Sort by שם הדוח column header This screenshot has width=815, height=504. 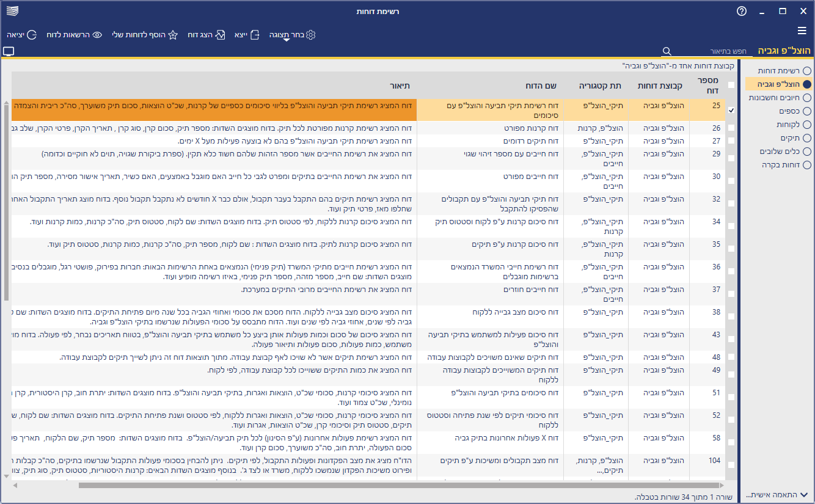(x=491, y=86)
